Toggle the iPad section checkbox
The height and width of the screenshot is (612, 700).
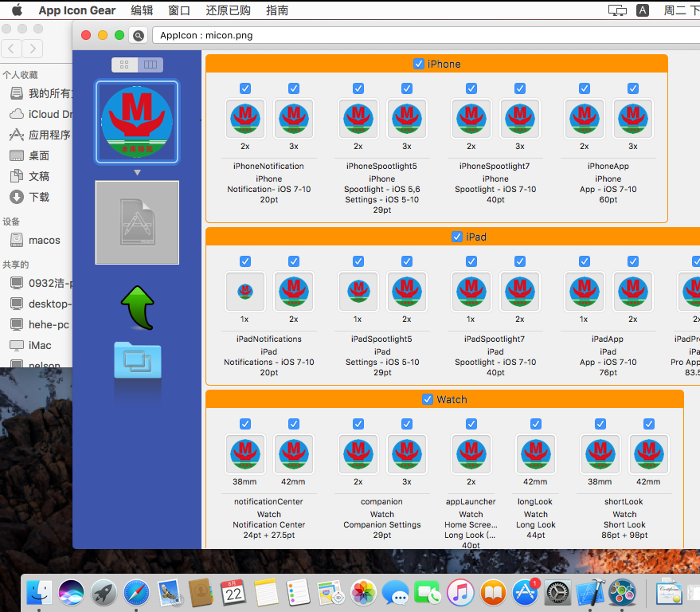click(x=457, y=237)
